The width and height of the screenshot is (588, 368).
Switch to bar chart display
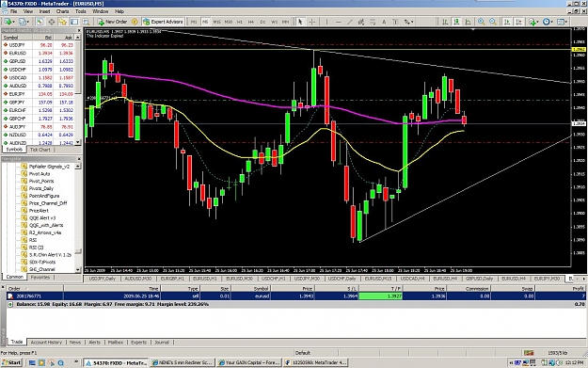(x=445, y=22)
